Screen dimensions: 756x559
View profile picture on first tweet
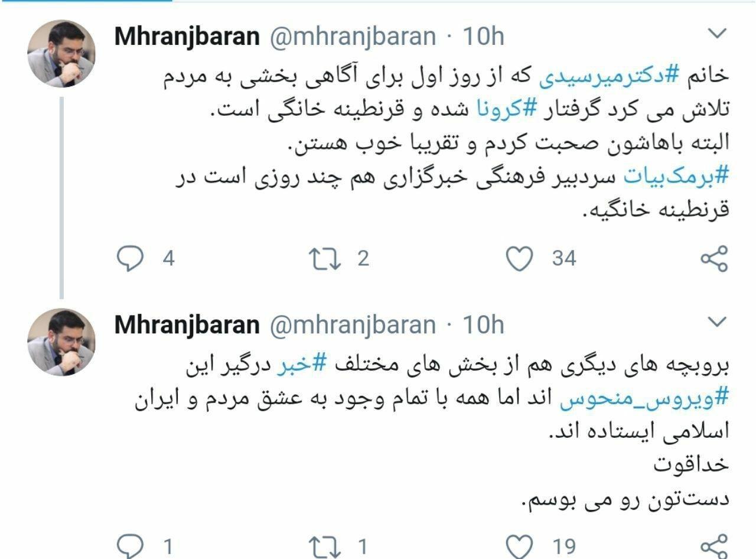(61, 54)
